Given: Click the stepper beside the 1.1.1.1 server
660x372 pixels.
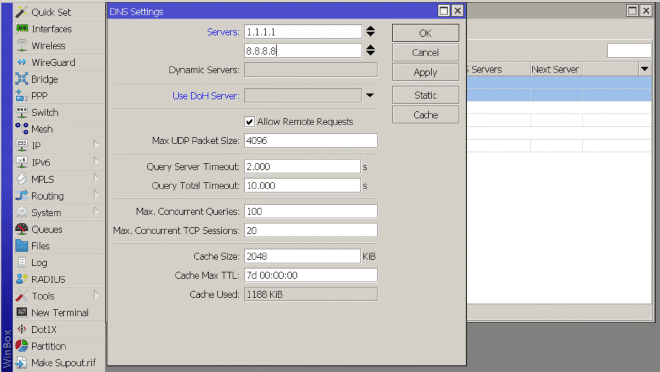Looking at the screenshot, I should click(370, 31).
